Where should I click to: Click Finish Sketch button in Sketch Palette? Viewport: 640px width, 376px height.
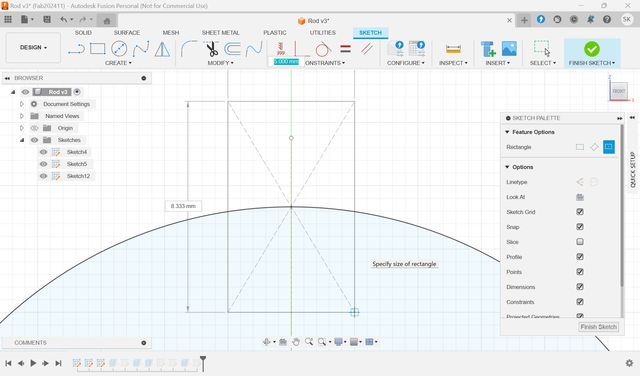tap(598, 327)
